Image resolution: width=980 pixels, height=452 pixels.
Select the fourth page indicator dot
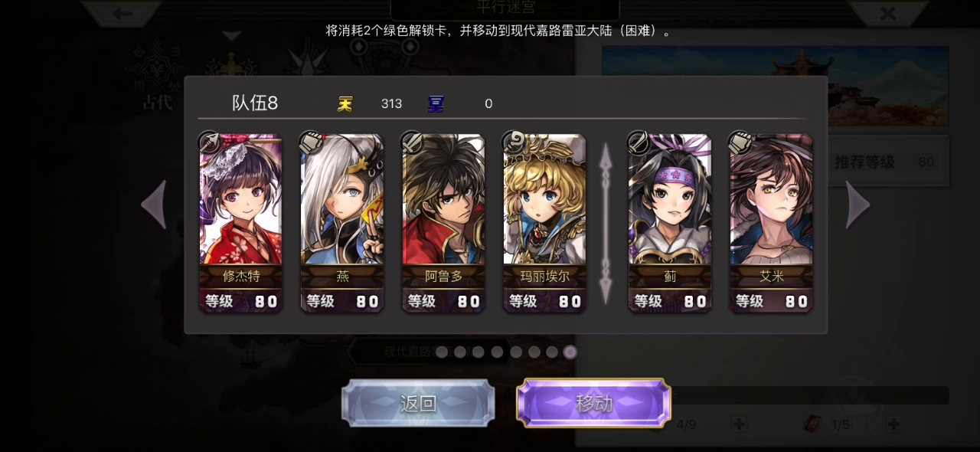tap(497, 352)
